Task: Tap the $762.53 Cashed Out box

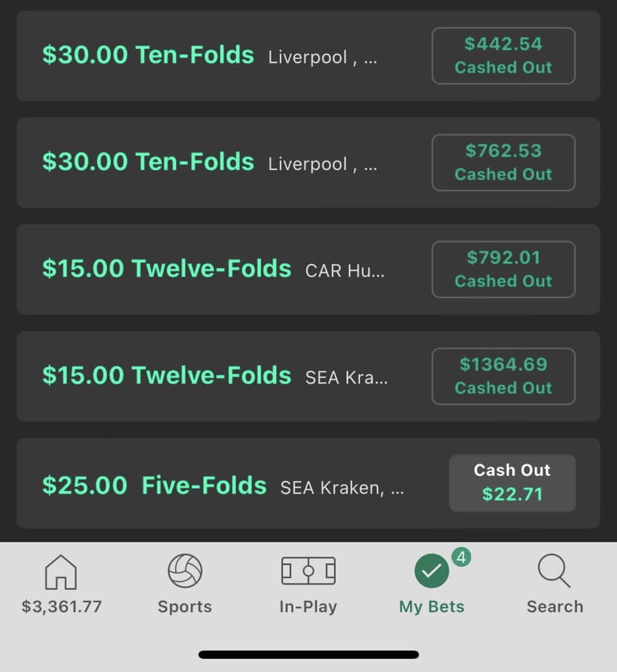Action: tap(503, 163)
